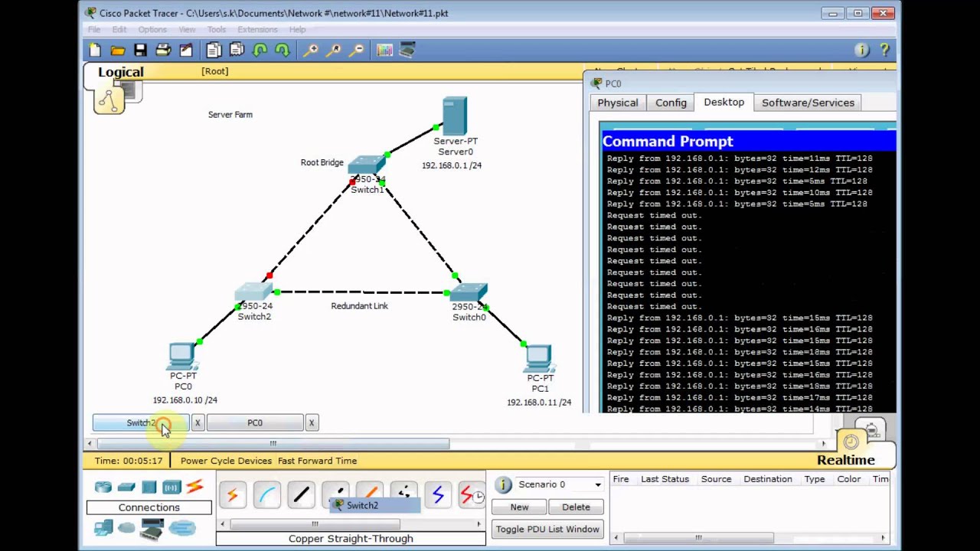Click the New scenario button

pyautogui.click(x=519, y=507)
